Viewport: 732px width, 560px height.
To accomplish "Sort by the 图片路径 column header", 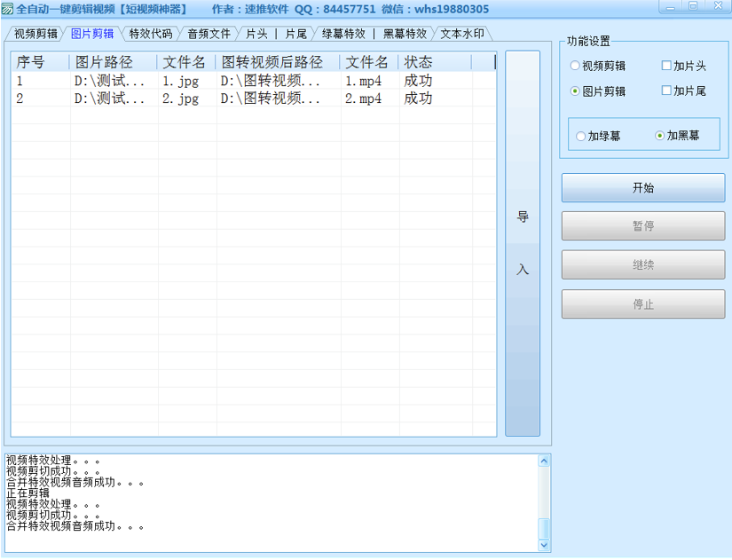I will click(x=104, y=62).
